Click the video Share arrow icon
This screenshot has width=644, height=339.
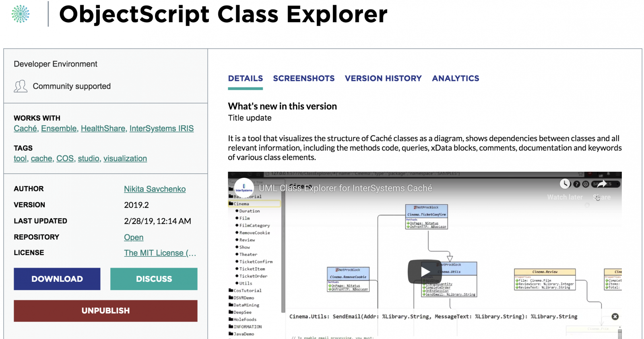point(602,184)
